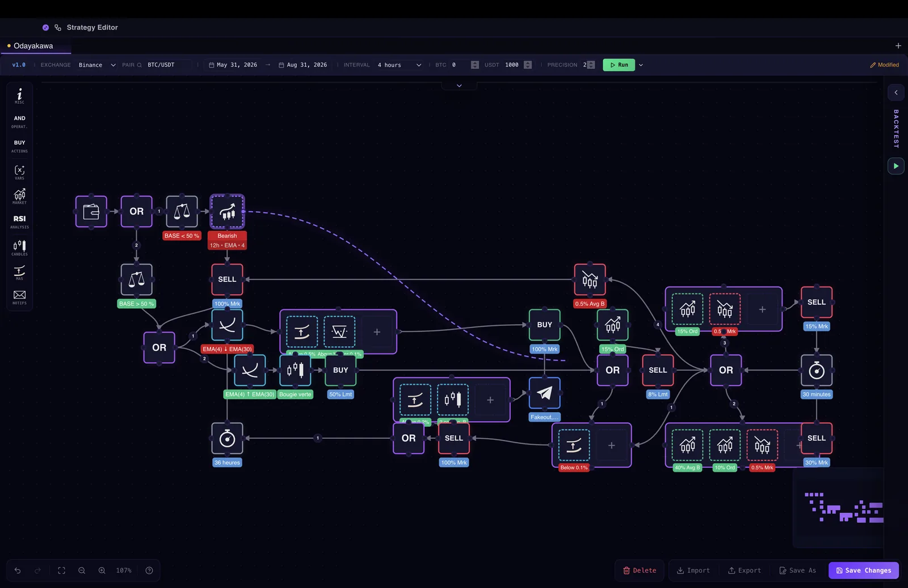Viewport: 908px width, 588px height.
Task: Click the Strategy Editor title
Action: 92,27
